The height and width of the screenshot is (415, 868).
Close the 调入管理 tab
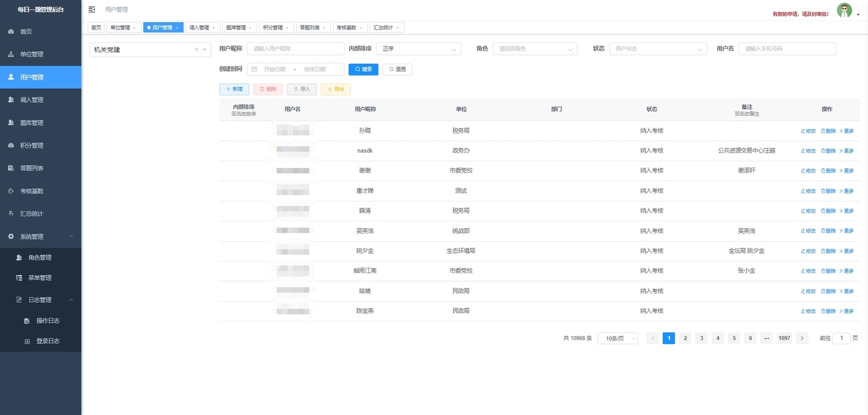[214, 28]
